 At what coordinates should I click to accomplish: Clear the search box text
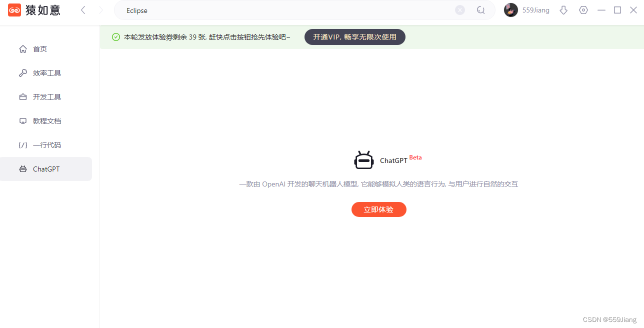(x=460, y=10)
